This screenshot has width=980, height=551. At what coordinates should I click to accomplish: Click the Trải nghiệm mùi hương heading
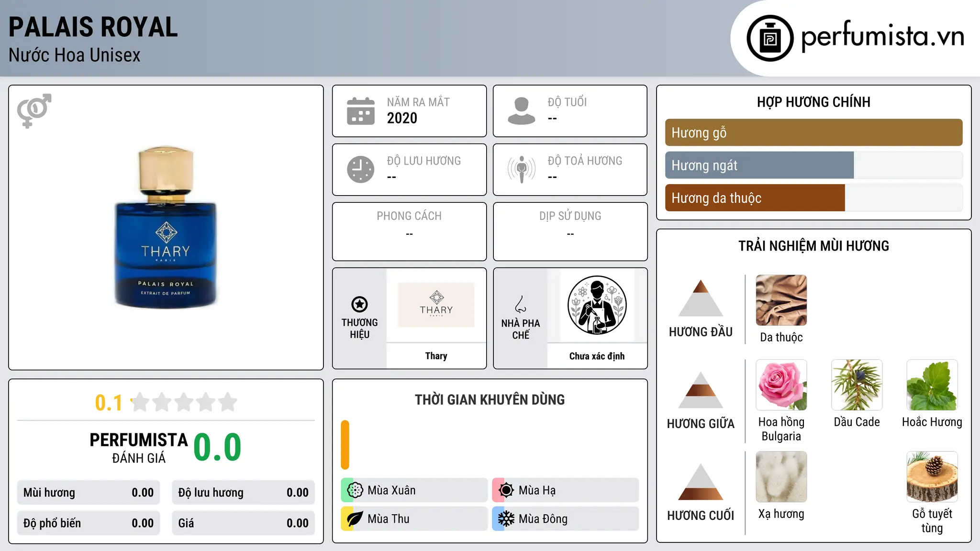coord(813,246)
